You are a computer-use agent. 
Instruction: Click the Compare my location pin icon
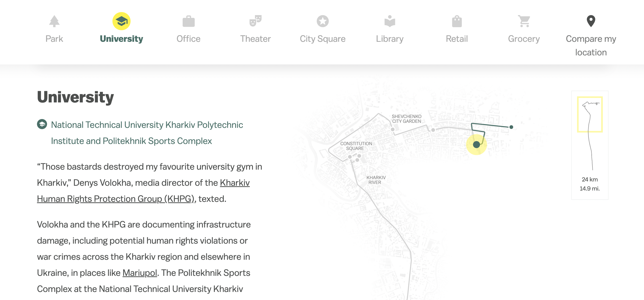tap(591, 21)
